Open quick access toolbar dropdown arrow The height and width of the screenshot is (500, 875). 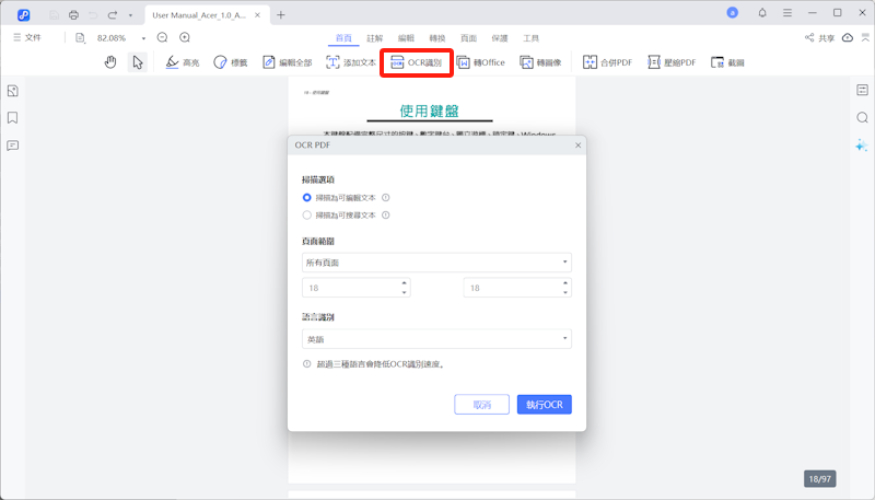point(131,16)
